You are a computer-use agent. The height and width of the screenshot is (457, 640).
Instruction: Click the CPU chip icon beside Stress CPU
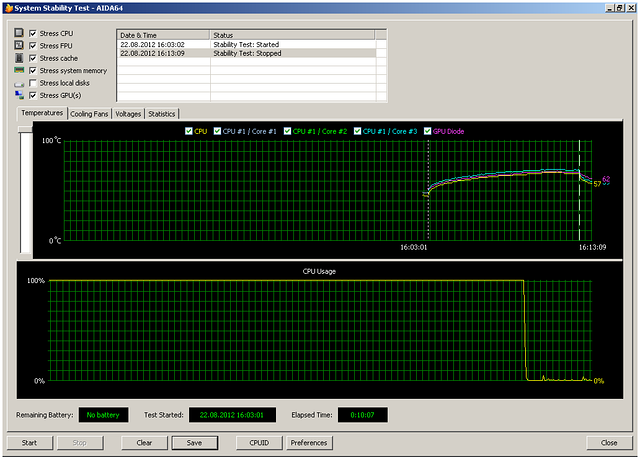pos(19,33)
